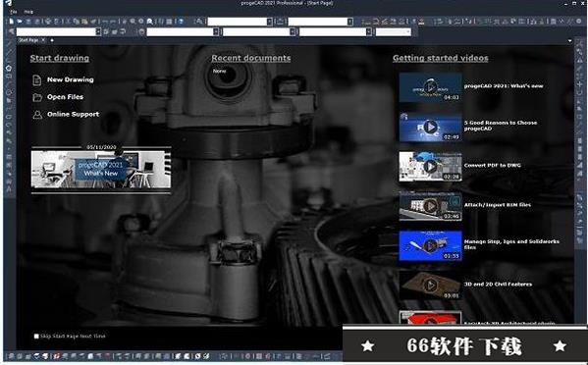Open the fourth dropdown in the second toolbar row
The image size is (588, 365).
click(369, 31)
